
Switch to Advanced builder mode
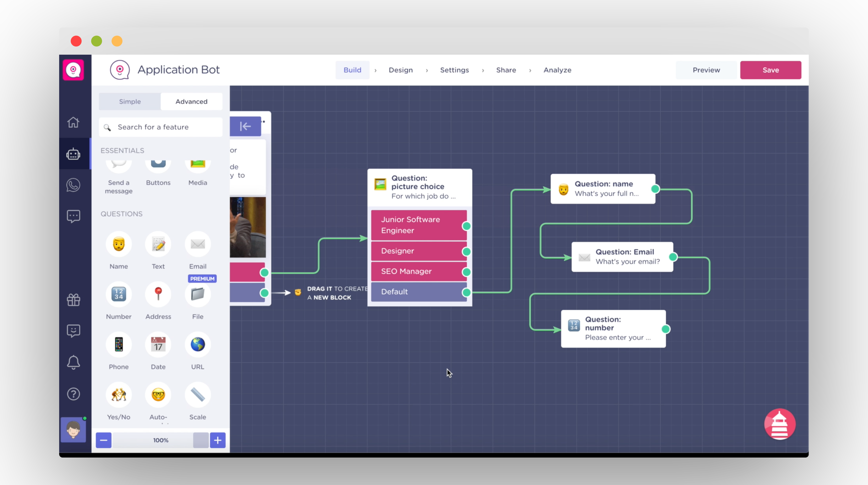point(191,101)
